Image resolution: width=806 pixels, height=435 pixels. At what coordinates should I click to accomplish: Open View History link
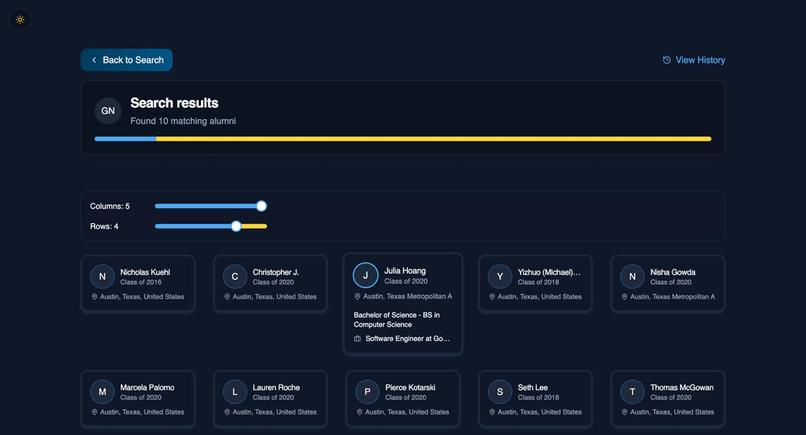[693, 60]
